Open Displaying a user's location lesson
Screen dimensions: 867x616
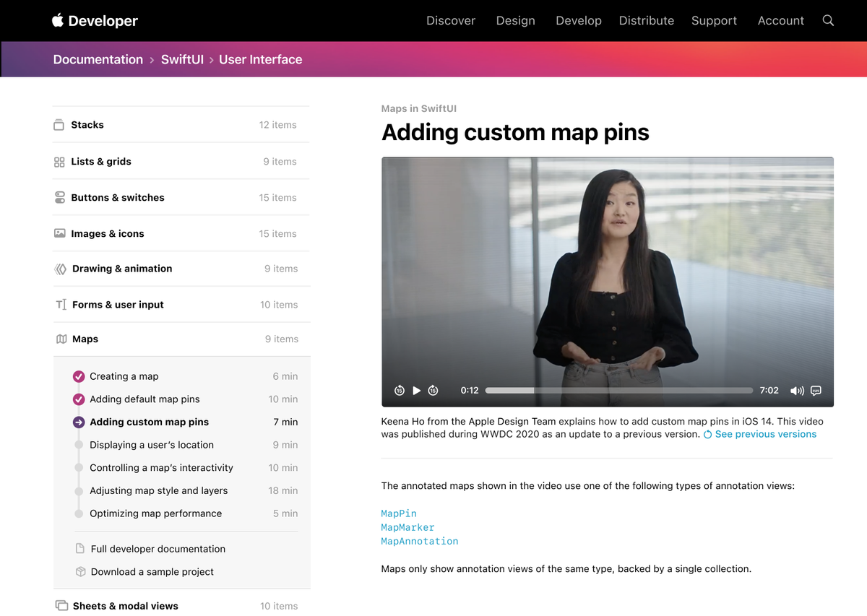[x=152, y=445]
